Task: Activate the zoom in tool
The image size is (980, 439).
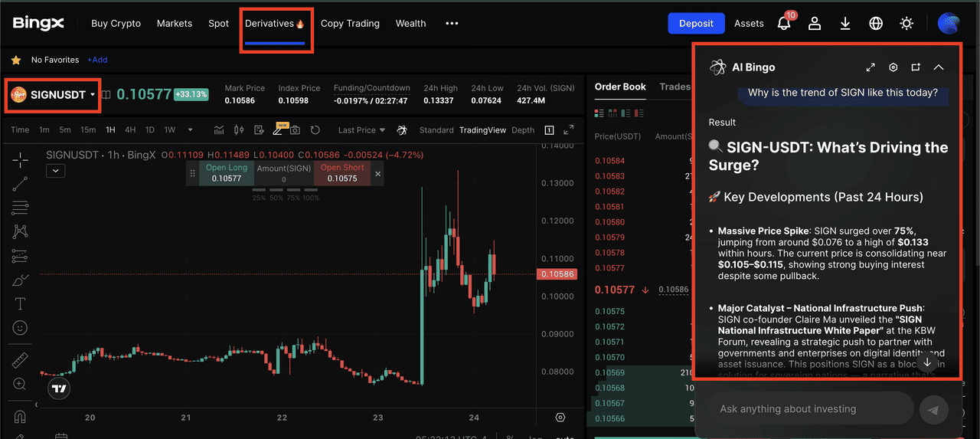Action: pos(21,384)
